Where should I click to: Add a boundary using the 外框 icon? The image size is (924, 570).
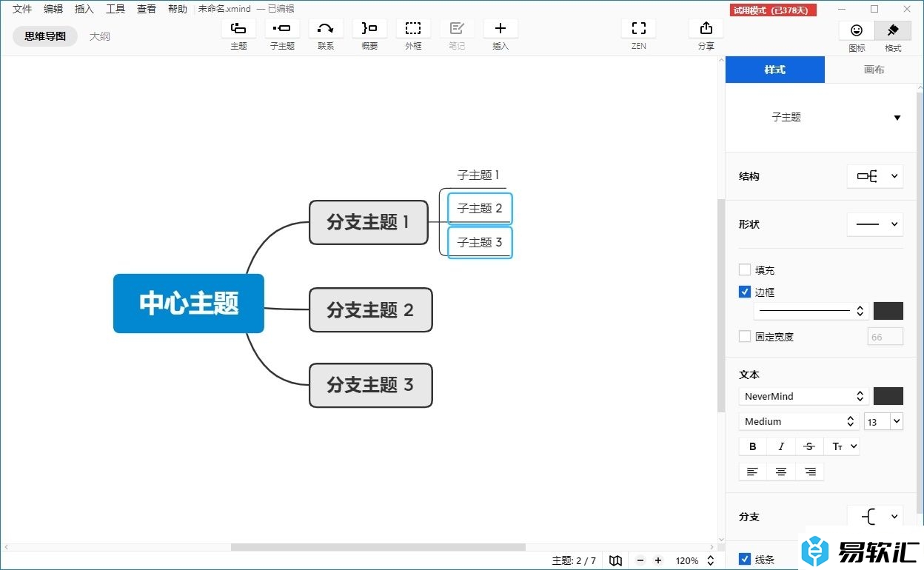pyautogui.click(x=413, y=28)
